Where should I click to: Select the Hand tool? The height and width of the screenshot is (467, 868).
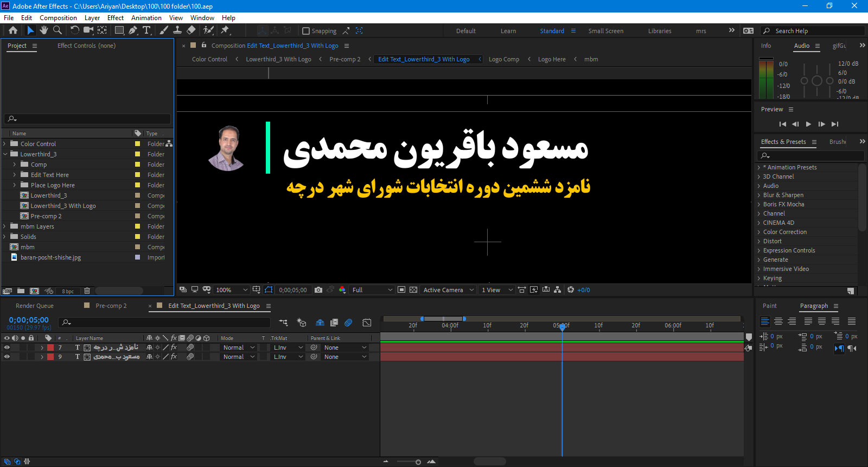(44, 30)
